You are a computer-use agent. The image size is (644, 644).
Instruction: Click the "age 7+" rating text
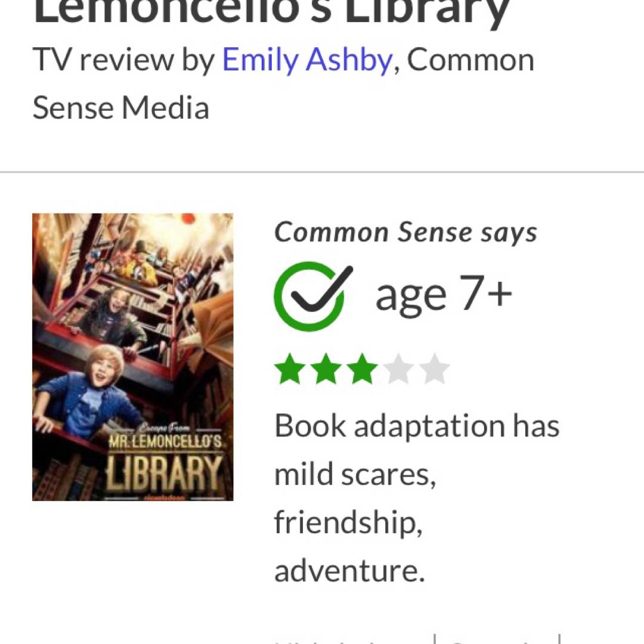tap(444, 295)
